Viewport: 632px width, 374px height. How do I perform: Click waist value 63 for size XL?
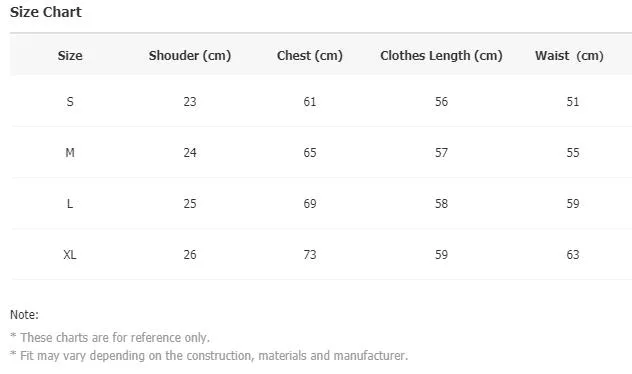pyautogui.click(x=573, y=255)
